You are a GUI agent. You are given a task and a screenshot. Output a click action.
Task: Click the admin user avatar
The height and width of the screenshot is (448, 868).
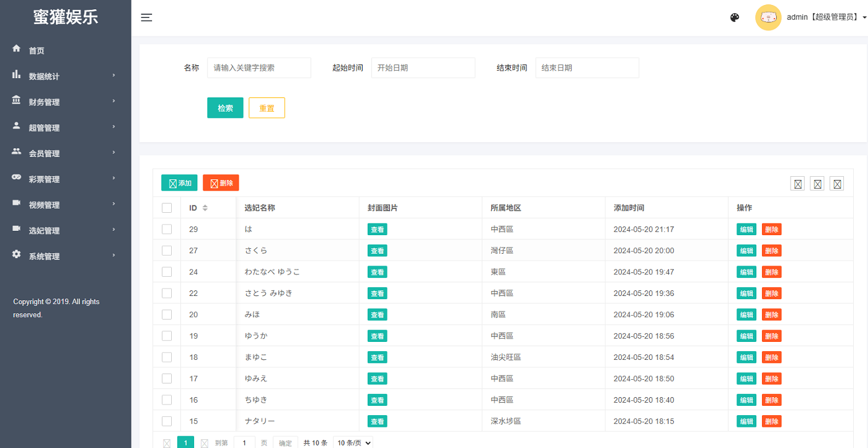pos(768,17)
